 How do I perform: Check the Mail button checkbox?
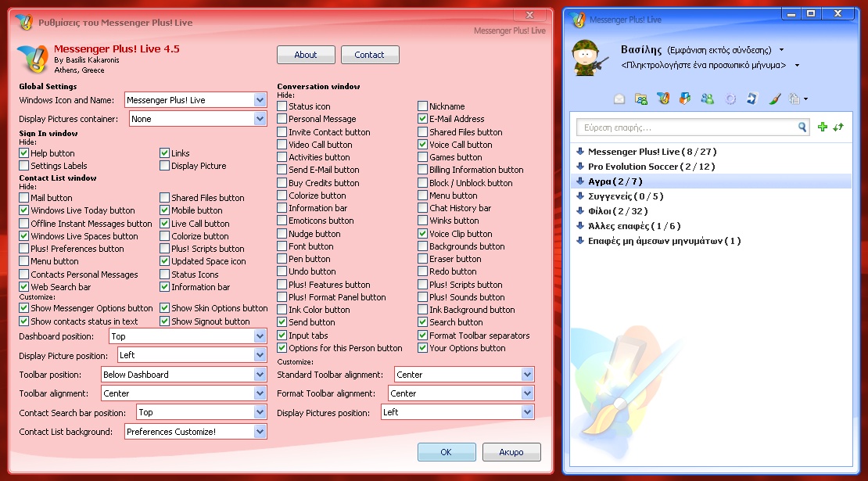coord(23,198)
